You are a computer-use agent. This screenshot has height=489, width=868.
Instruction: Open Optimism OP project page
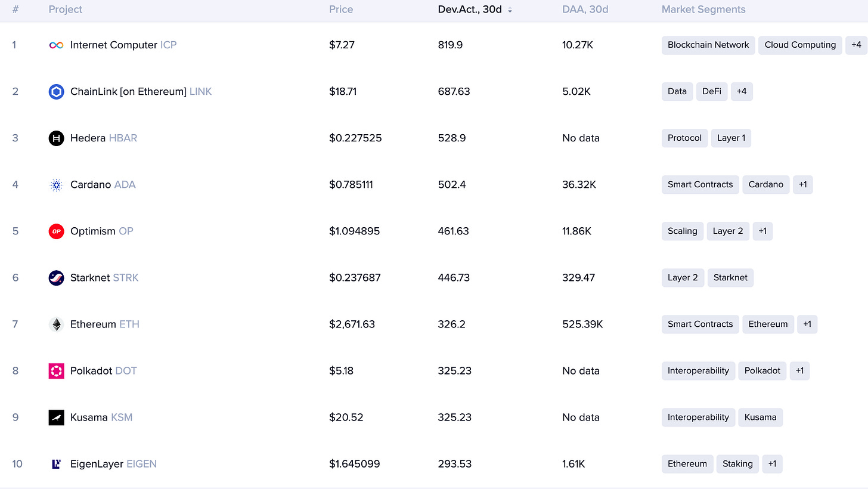(x=102, y=231)
